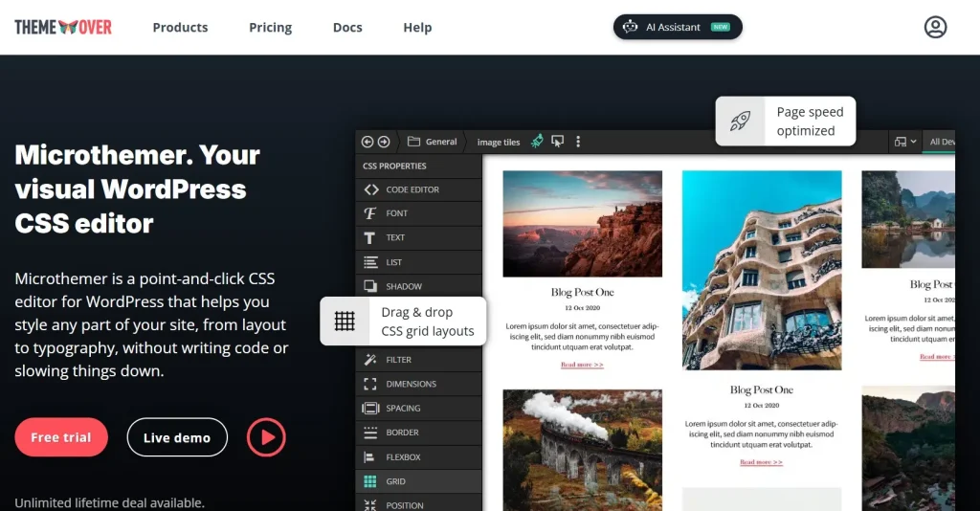Viewport: 980px width, 511px height.
Task: Open the Products menu
Action: pyautogui.click(x=180, y=28)
